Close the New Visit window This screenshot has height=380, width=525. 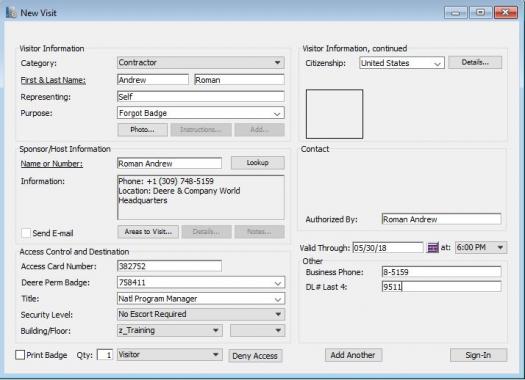pyautogui.click(x=506, y=13)
